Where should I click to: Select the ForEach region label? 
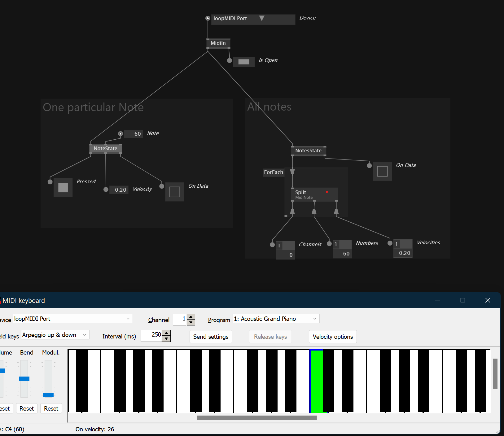[273, 172]
